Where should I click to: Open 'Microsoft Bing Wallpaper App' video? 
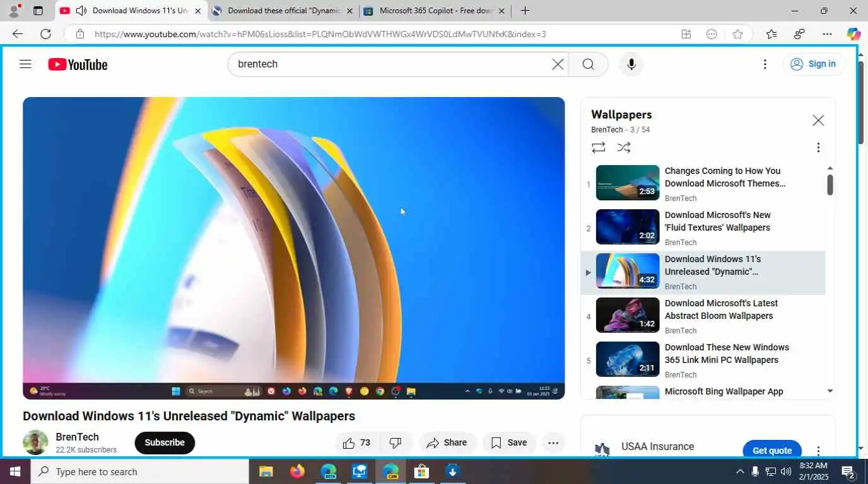point(703,391)
